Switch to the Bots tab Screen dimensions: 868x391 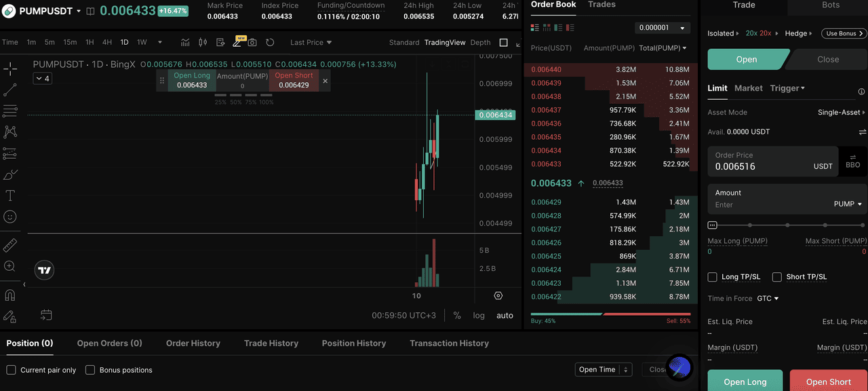click(x=831, y=5)
